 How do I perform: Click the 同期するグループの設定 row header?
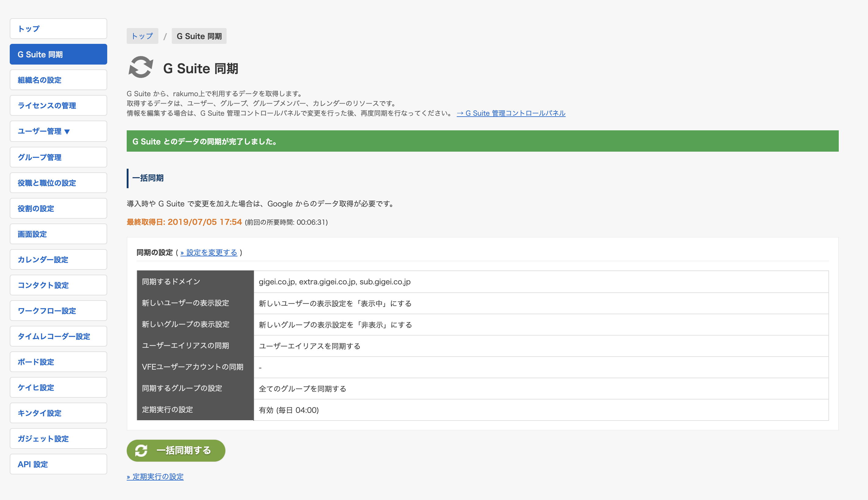pyautogui.click(x=195, y=388)
